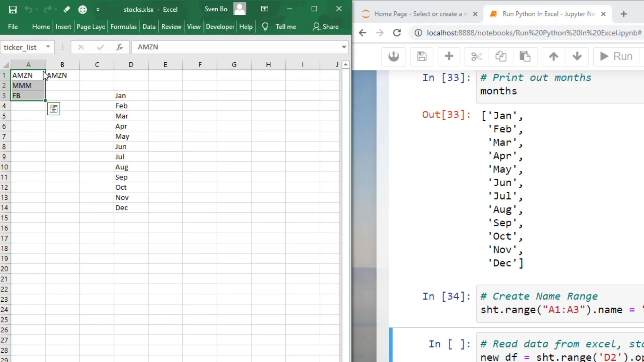The width and height of the screenshot is (644, 362).
Task: Open the Insert Function dialog
Action: click(x=119, y=47)
